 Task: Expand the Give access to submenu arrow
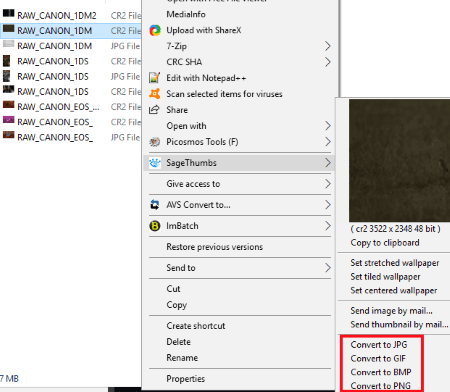pyautogui.click(x=328, y=184)
